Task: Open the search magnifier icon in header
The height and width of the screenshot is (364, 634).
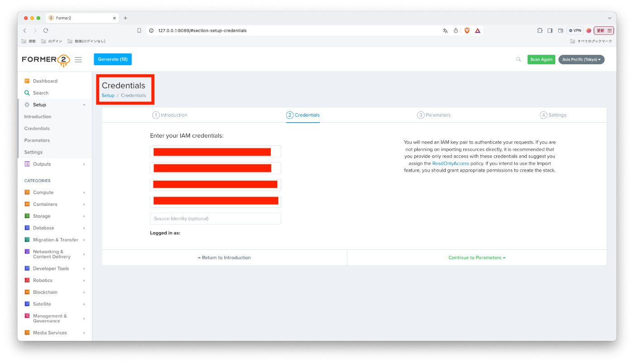Action: click(519, 59)
